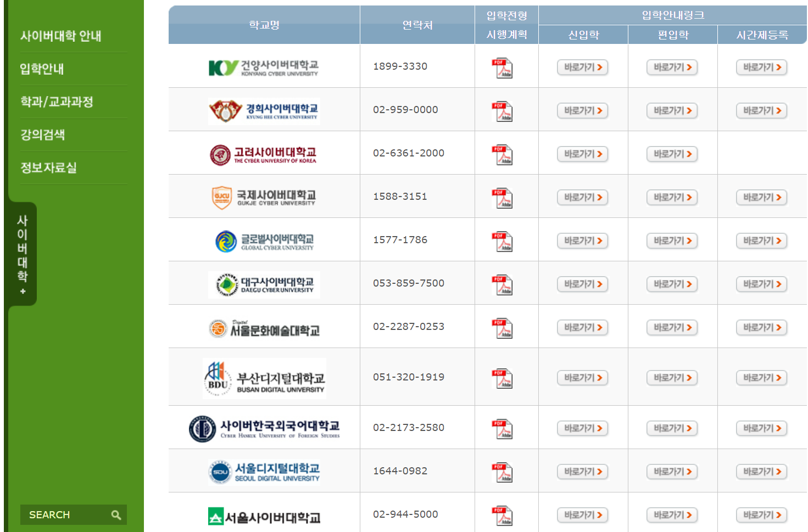Select phone number 1644-0982
The image size is (808, 532).
pyautogui.click(x=400, y=471)
